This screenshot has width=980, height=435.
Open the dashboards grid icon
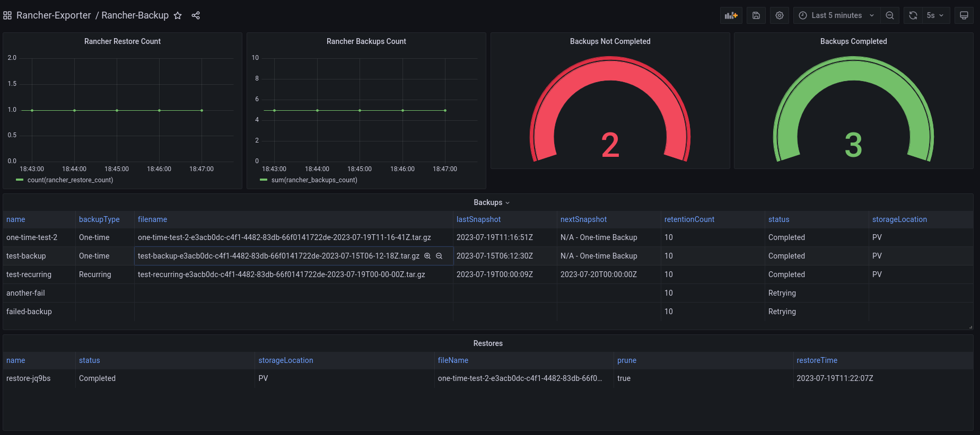click(7, 16)
